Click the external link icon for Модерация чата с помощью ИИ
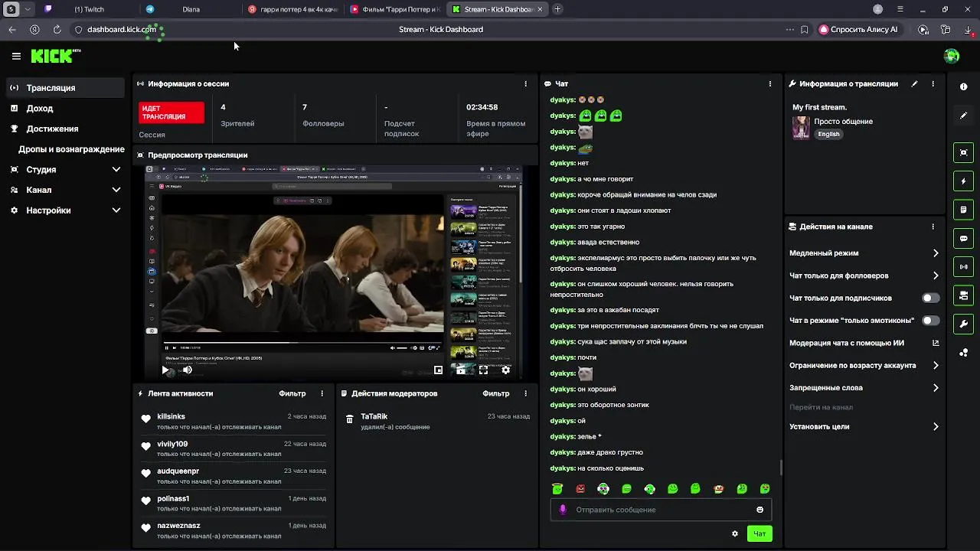The image size is (980, 551). click(x=936, y=343)
